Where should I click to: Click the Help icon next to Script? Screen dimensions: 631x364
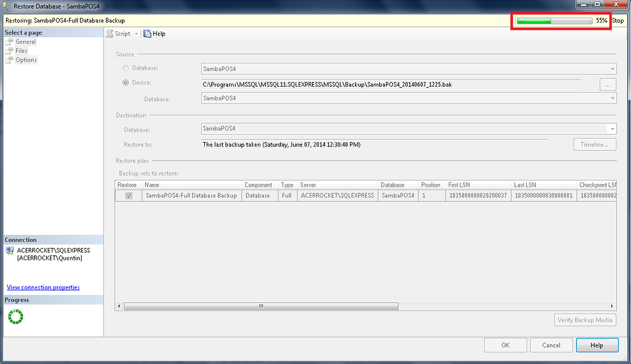(146, 34)
